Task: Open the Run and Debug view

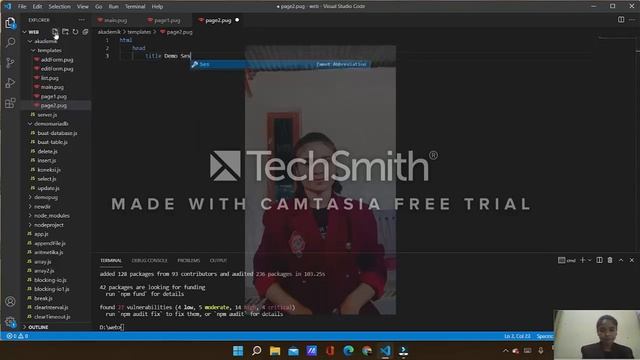Action: [x=10, y=82]
